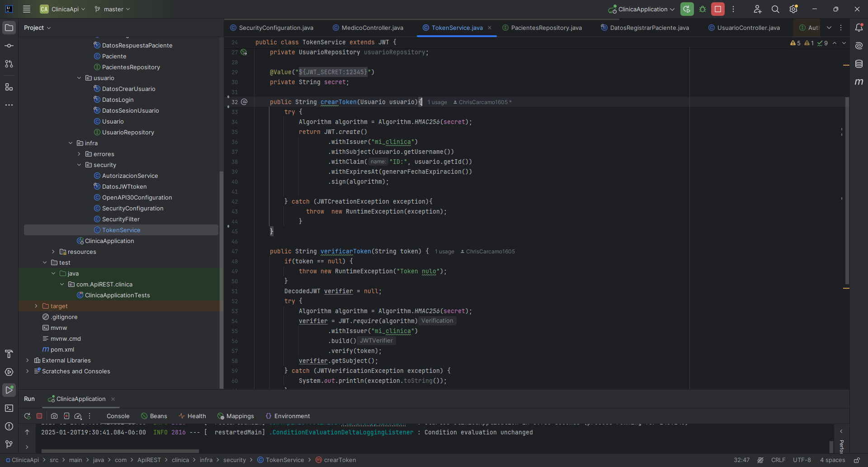Close the ClinicaApplication run tab
Viewport: 868px width, 467px height.
click(113, 399)
